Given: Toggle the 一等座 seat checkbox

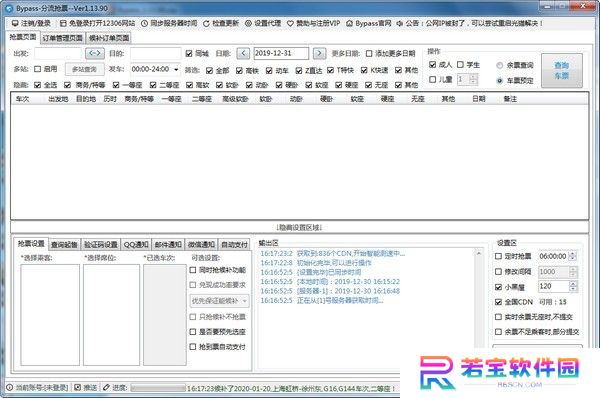Looking at the screenshot, I should tap(116, 85).
